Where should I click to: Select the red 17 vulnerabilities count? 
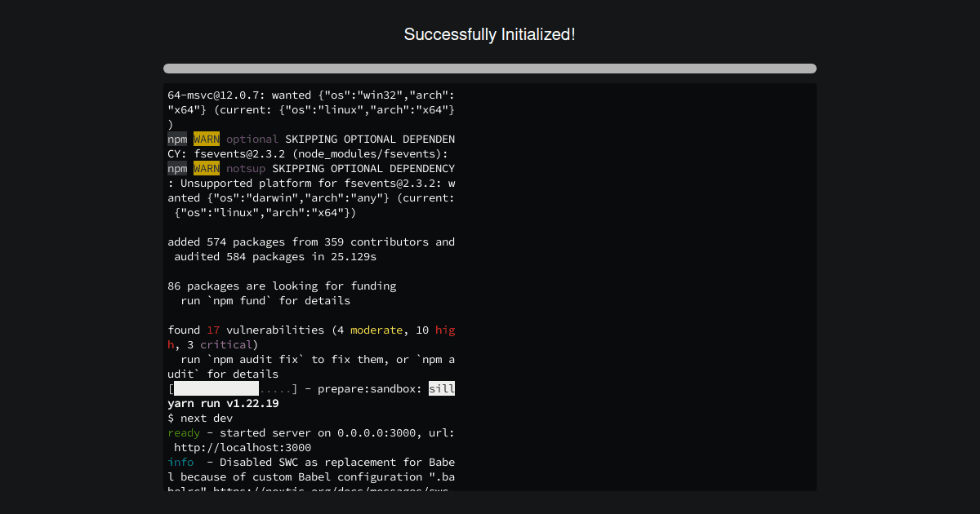click(212, 330)
